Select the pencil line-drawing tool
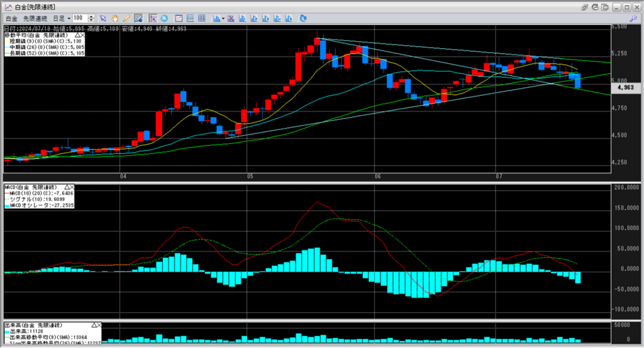Image resolution: width=644 pixels, height=348 pixels. [126, 18]
